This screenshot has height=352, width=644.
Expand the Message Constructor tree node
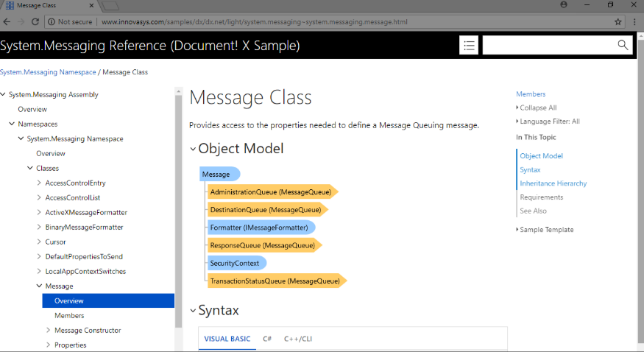(x=48, y=330)
